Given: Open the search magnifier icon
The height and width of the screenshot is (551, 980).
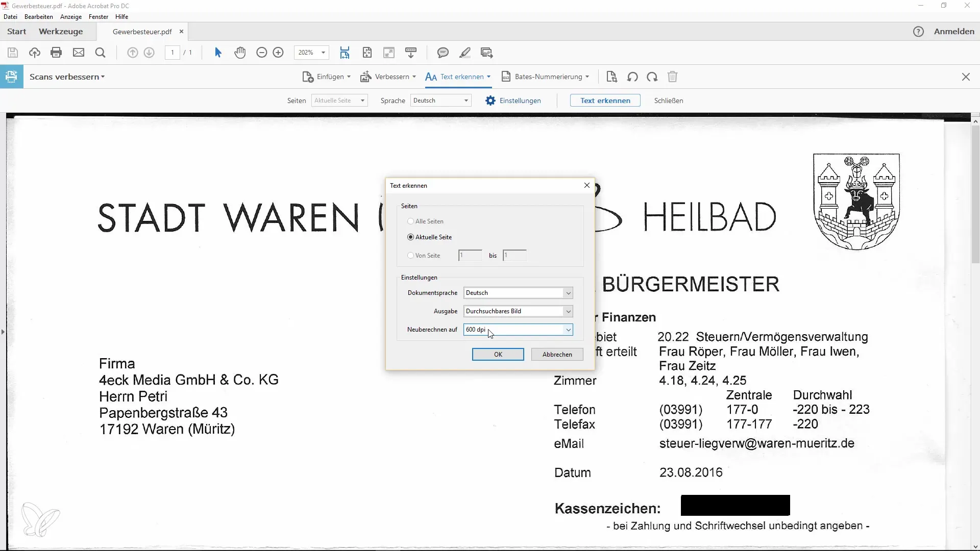Looking at the screenshot, I should click(x=101, y=53).
